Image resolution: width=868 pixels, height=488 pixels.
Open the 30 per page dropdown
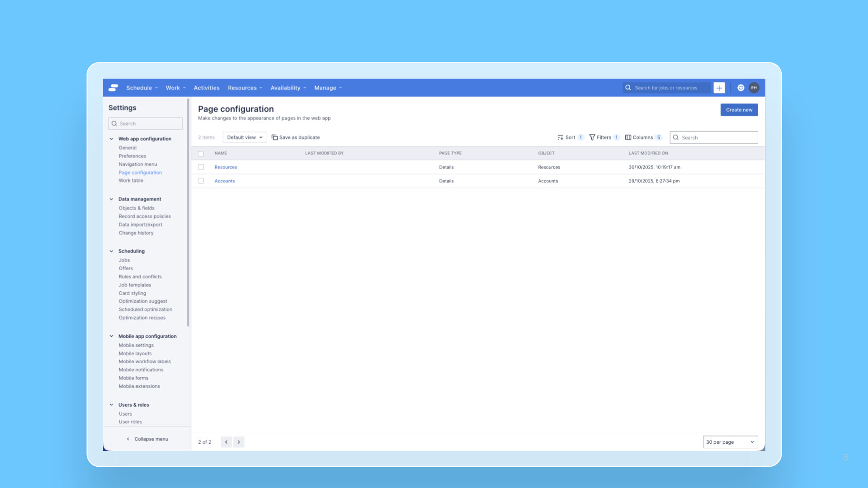click(x=730, y=442)
